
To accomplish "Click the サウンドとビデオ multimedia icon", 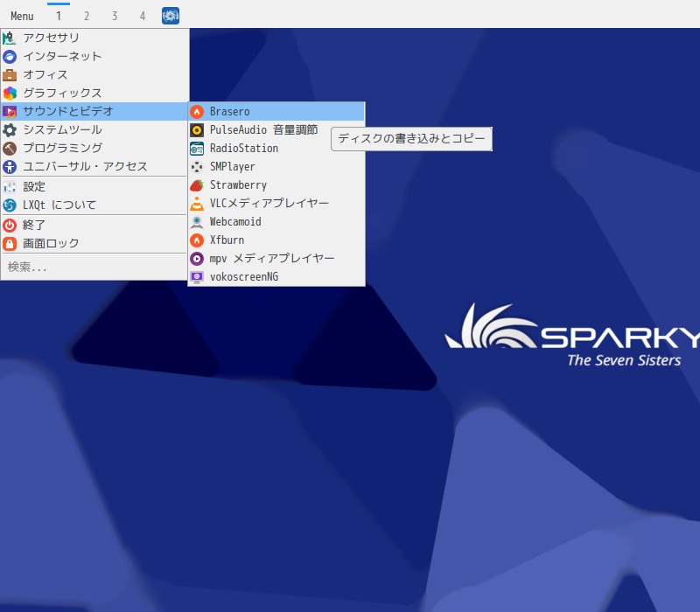I will tap(10, 111).
